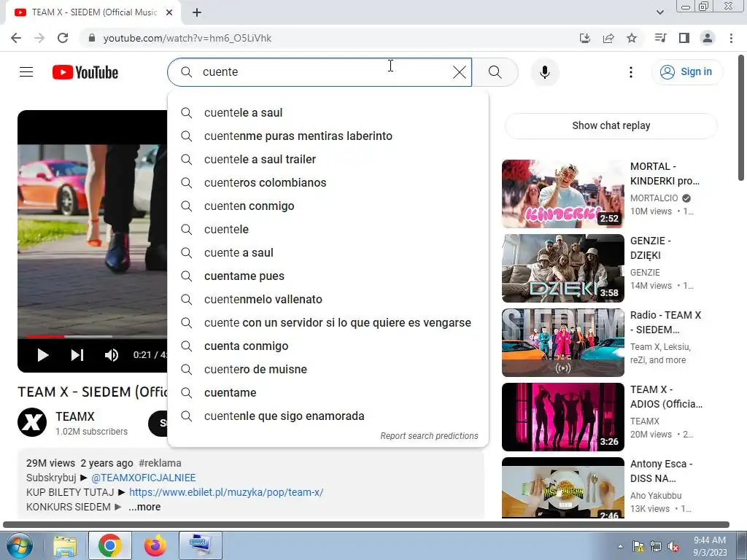
Task: Go forward with the browser arrow
Action: [39, 38]
